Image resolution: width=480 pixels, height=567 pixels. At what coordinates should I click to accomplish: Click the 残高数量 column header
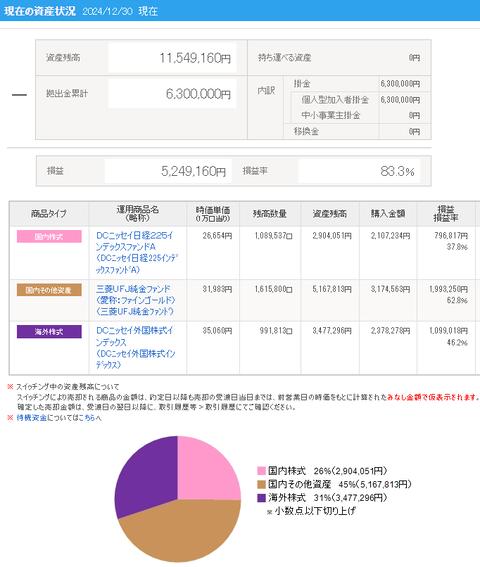point(270,214)
